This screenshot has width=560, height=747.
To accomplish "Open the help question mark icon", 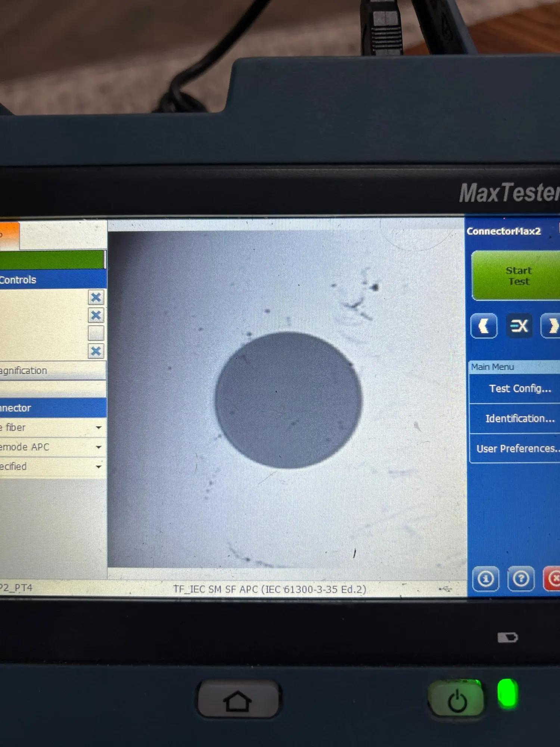I will (x=521, y=579).
